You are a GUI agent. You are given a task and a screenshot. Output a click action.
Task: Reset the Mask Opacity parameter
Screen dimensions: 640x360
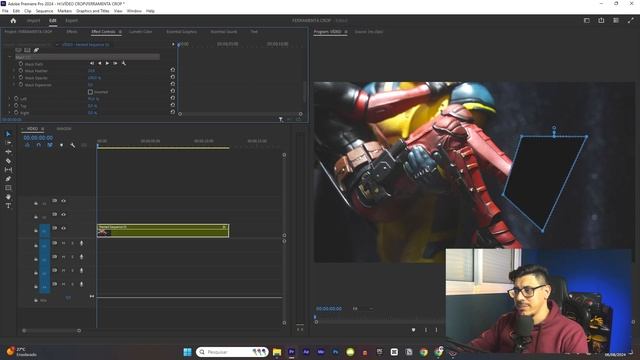173,77
